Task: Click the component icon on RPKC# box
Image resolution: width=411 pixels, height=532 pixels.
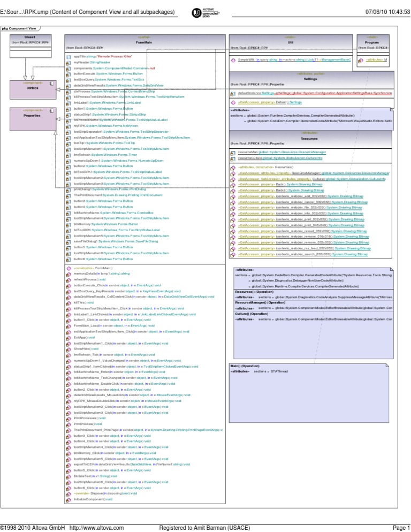Action: pos(51,83)
